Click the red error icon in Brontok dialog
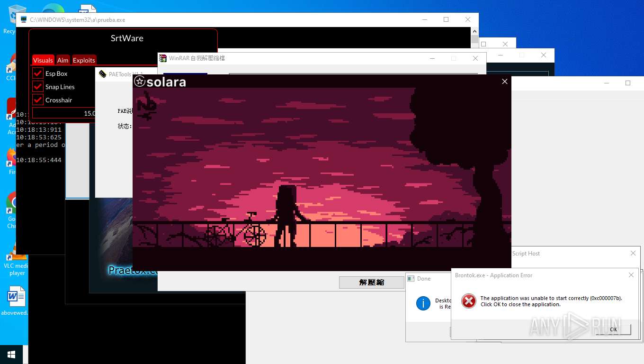The height and width of the screenshot is (364, 644). [x=468, y=301]
